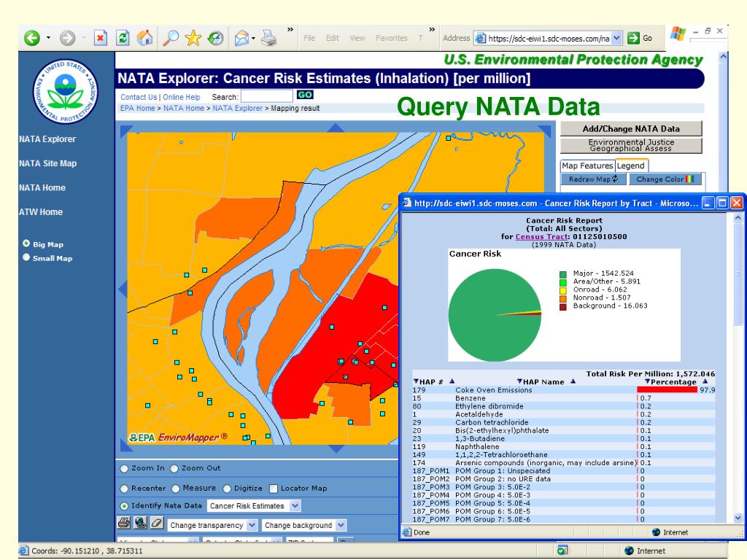Open Favorites via the star icon
The width and height of the screenshot is (747, 560).
point(193,38)
